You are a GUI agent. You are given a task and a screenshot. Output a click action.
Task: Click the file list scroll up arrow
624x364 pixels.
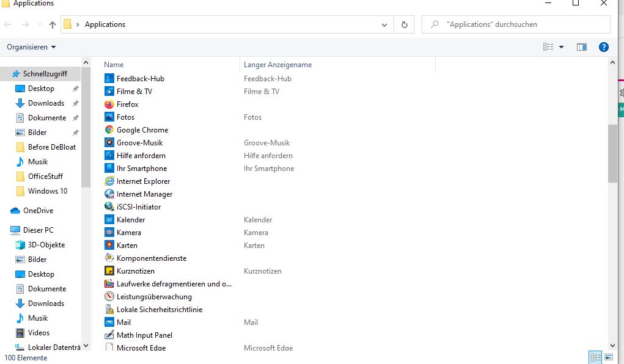pyautogui.click(x=612, y=62)
